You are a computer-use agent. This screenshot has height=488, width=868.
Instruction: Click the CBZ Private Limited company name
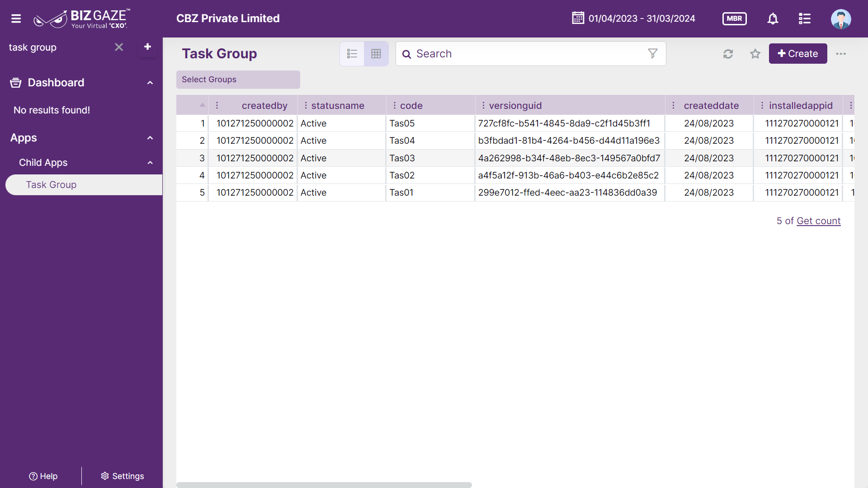click(228, 19)
